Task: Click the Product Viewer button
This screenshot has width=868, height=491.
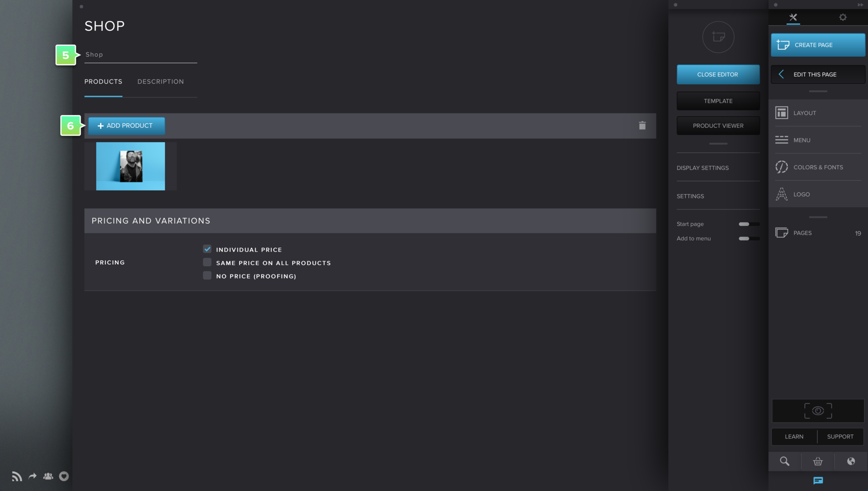Action: pyautogui.click(x=718, y=126)
